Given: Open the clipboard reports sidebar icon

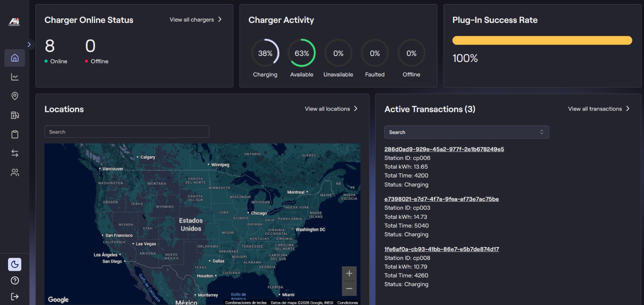Looking at the screenshot, I should [x=14, y=134].
